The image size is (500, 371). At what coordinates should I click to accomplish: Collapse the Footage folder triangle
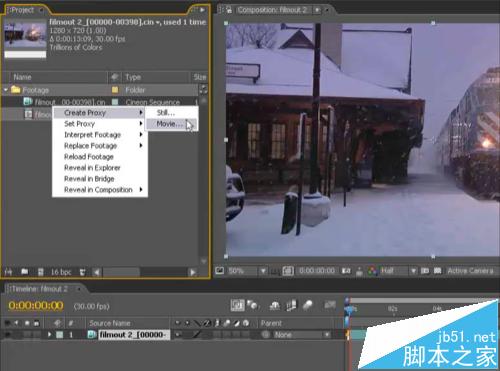tap(6, 90)
